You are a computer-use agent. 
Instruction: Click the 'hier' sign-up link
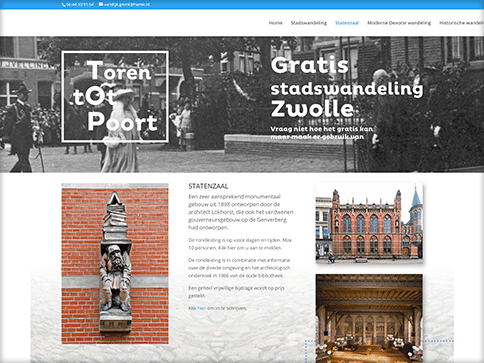201,308
